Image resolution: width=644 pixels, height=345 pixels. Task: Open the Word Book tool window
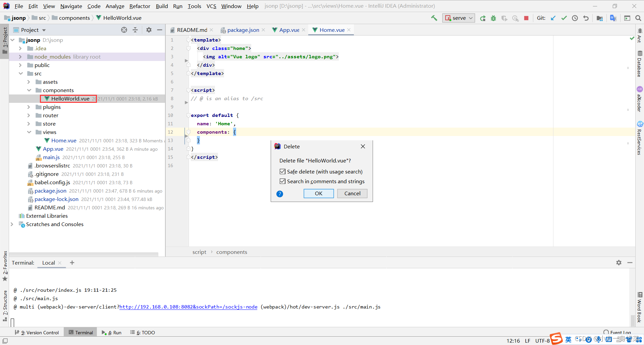[640, 307]
